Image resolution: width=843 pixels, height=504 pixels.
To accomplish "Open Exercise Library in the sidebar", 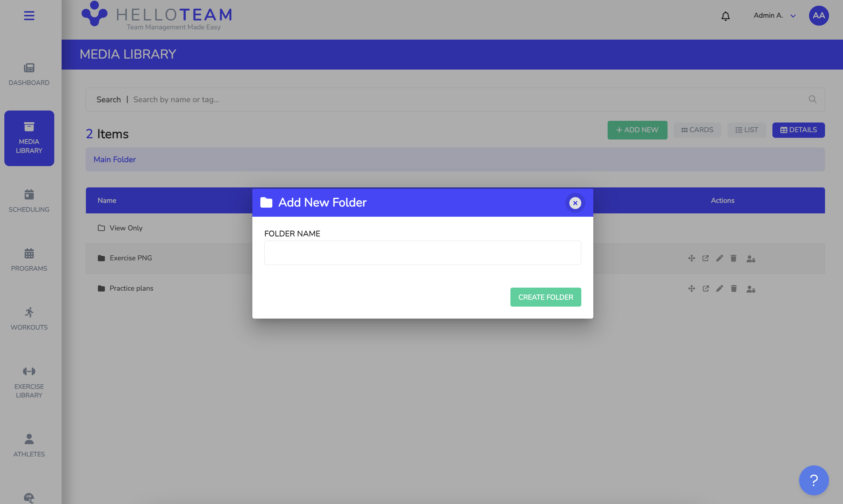I will click(29, 383).
